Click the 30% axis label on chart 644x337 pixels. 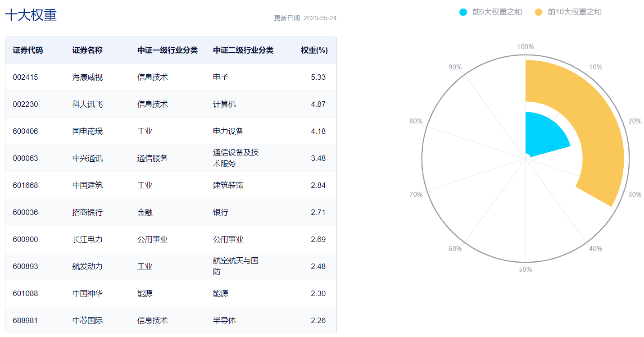point(635,195)
